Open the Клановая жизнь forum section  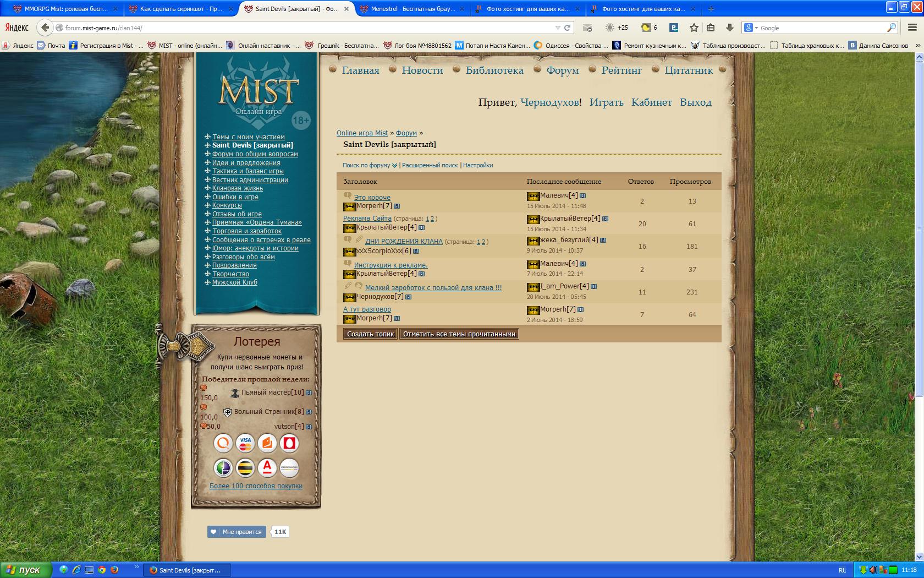[x=238, y=188]
